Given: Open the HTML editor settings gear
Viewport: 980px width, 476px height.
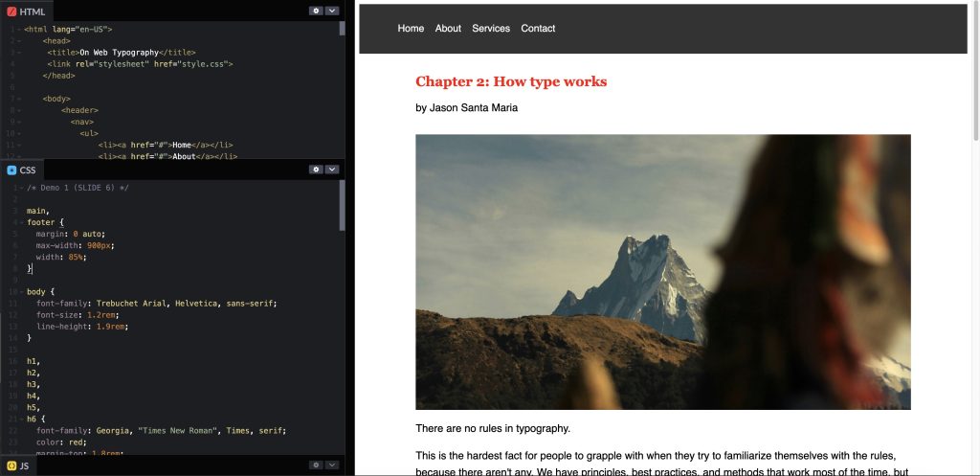Looking at the screenshot, I should [316, 11].
